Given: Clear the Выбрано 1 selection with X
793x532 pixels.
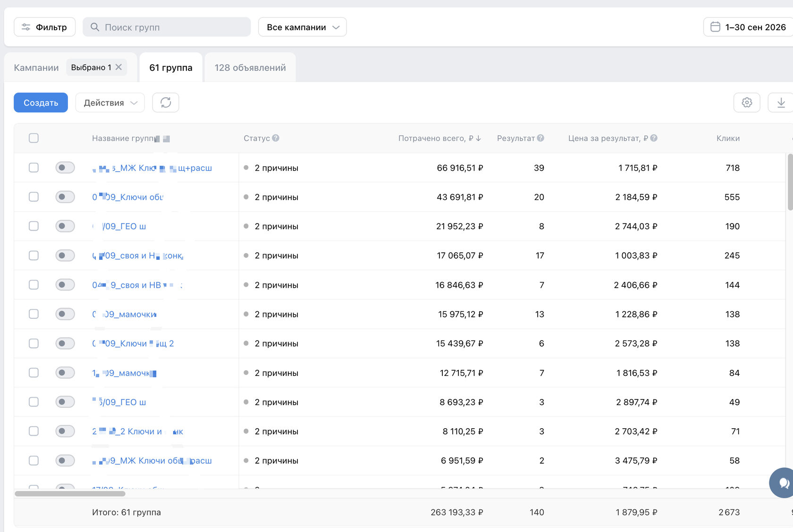Looking at the screenshot, I should click(118, 67).
